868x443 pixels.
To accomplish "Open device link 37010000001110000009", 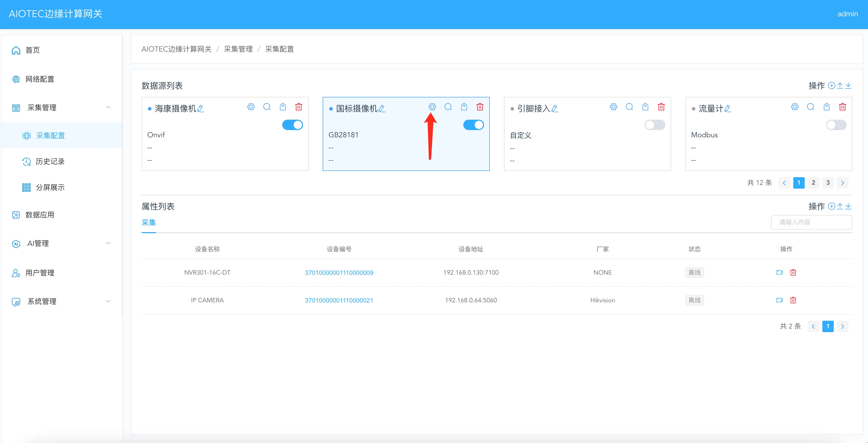I will 339,273.
